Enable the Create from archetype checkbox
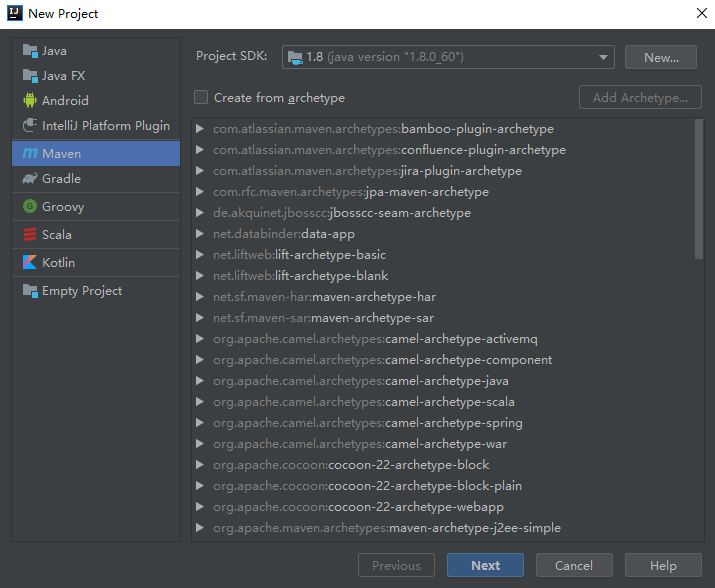This screenshot has height=588, width=715. point(201,97)
